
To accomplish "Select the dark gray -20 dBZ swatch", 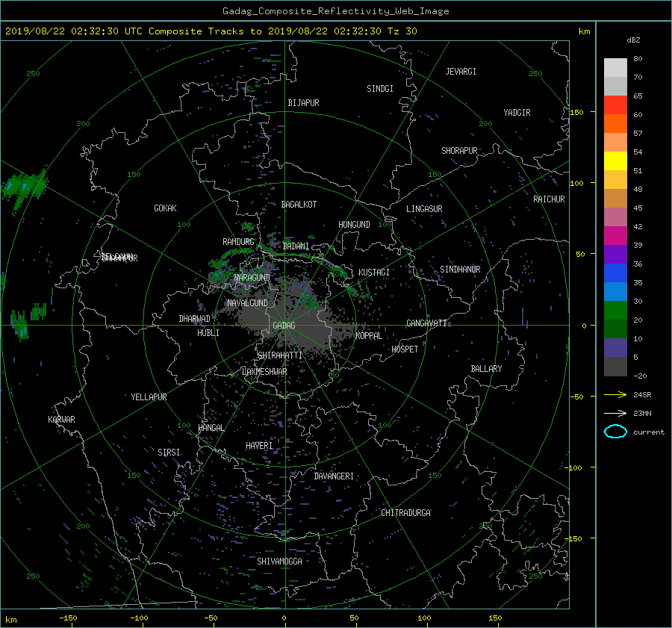I will coord(615,366).
